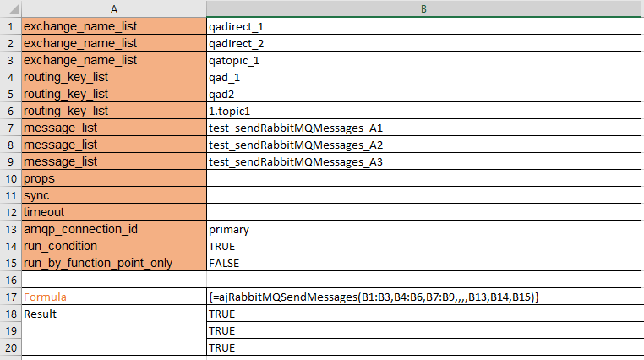Select the 1.topic1 cell
The width and height of the screenshot is (644, 360).
(x=423, y=111)
